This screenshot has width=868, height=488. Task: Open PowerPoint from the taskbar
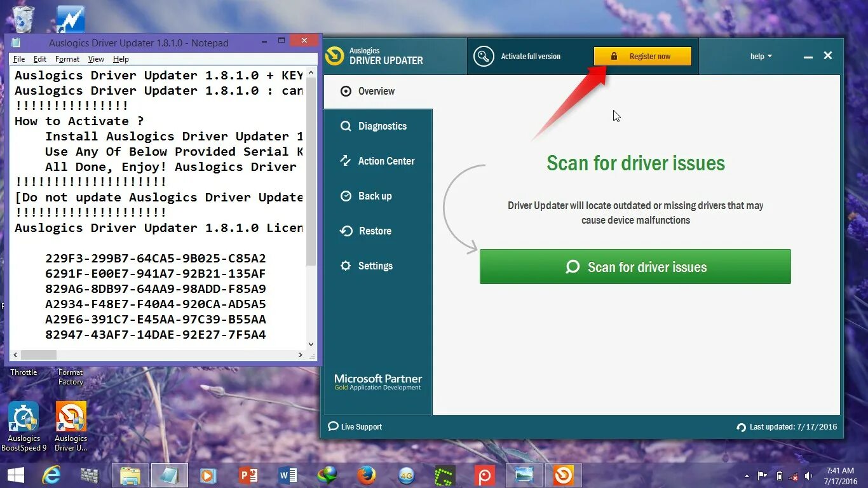[x=248, y=475]
